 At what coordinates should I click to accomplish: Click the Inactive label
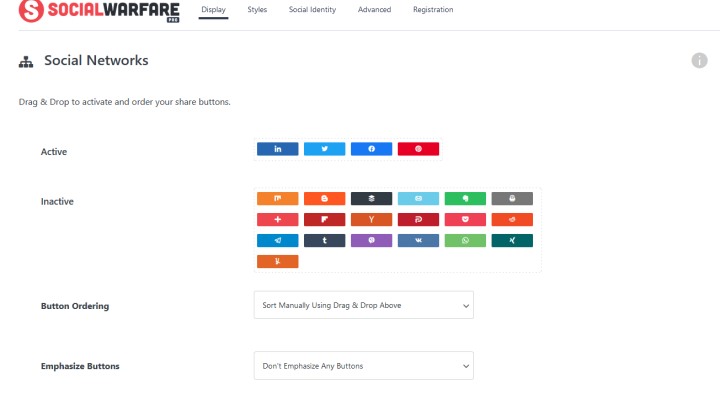[x=57, y=202]
